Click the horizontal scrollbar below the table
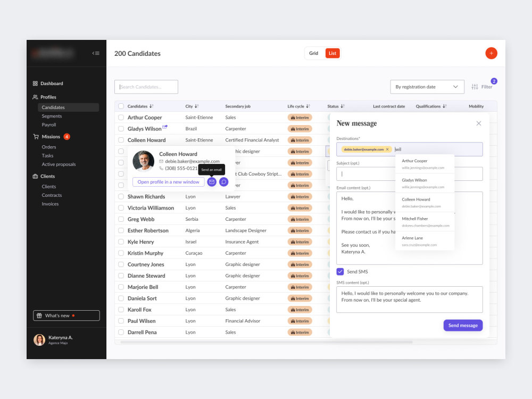The width and height of the screenshot is (532, 399). click(267, 342)
